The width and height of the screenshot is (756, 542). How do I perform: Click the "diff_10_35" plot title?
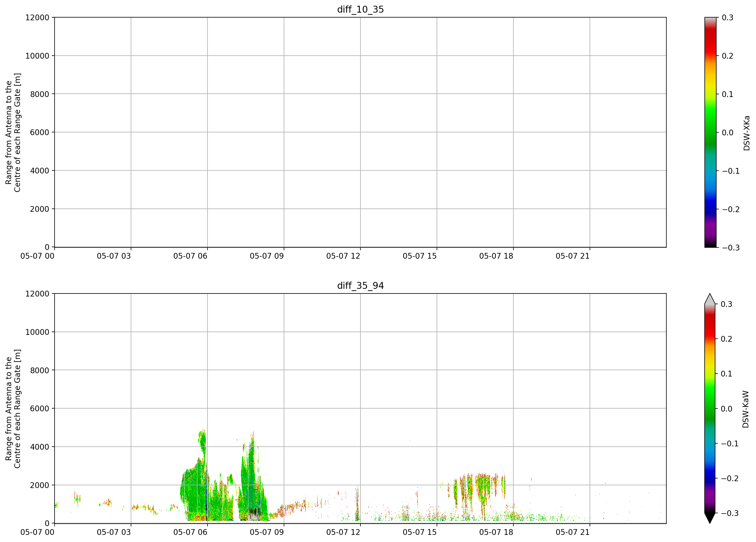tap(360, 9)
